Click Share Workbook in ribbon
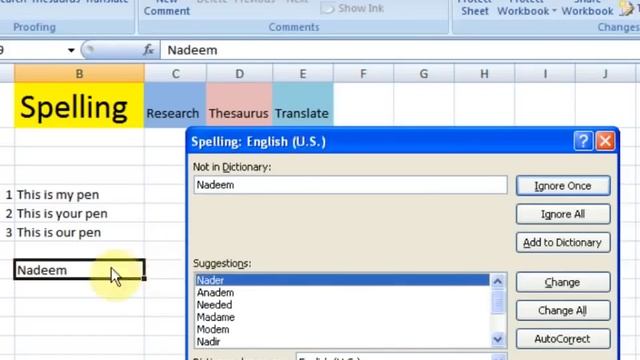The width and height of the screenshot is (640, 360). tap(587, 7)
